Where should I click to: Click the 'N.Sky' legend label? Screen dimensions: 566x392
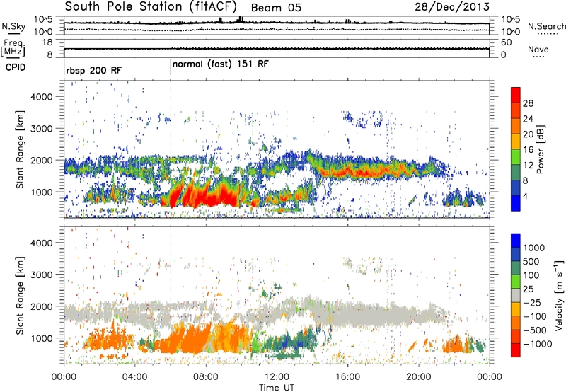[13, 26]
